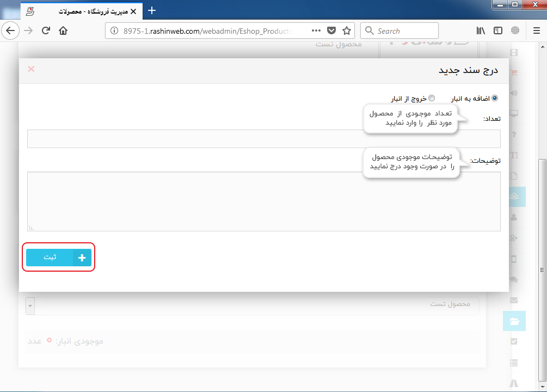Open the Firefox hamburger menu
This screenshot has height=392, width=547.
coord(537,30)
